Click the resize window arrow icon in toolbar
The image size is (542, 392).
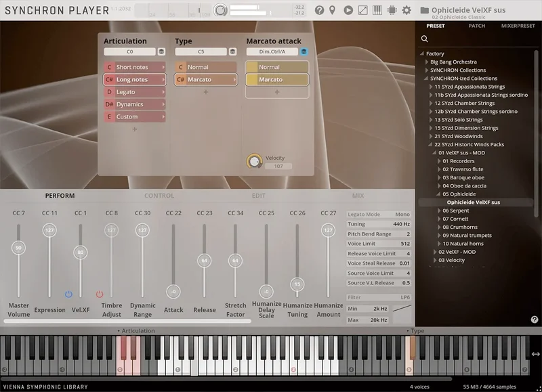click(x=363, y=10)
